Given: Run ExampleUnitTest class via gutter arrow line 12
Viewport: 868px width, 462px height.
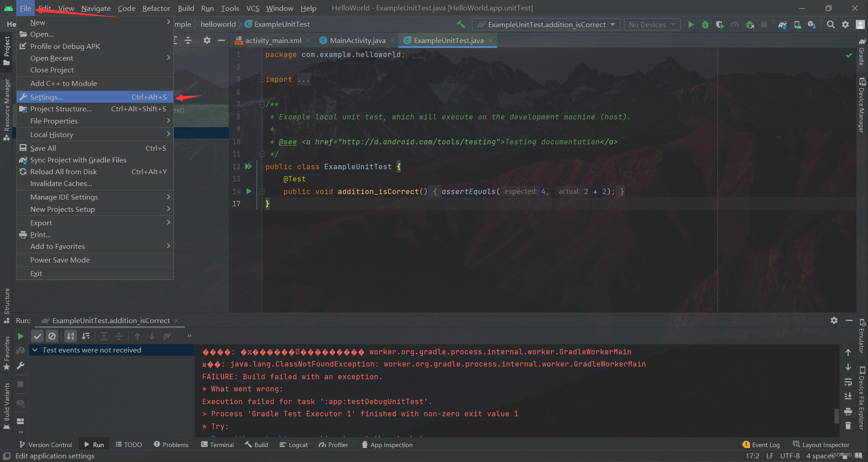Looking at the screenshot, I should pos(248,167).
